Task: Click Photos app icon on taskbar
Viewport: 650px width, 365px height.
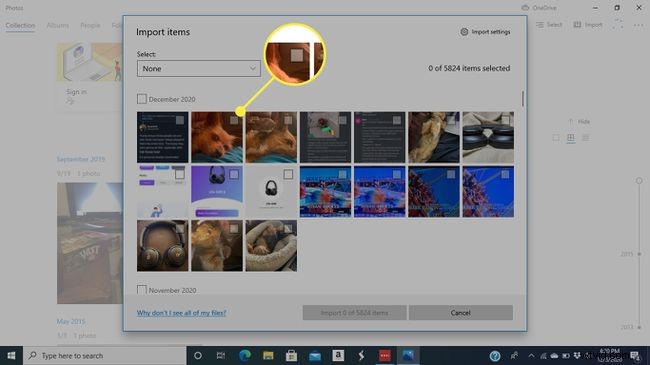Action: (x=408, y=355)
